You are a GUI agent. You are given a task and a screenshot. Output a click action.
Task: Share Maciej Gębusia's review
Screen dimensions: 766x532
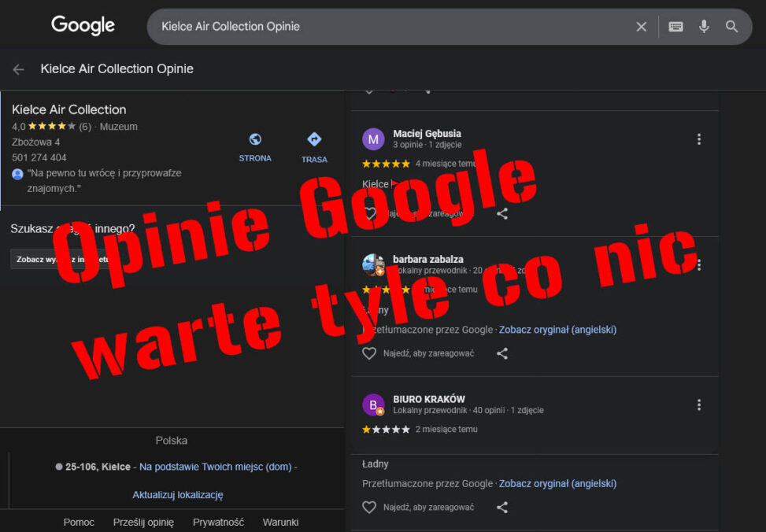[x=502, y=213]
